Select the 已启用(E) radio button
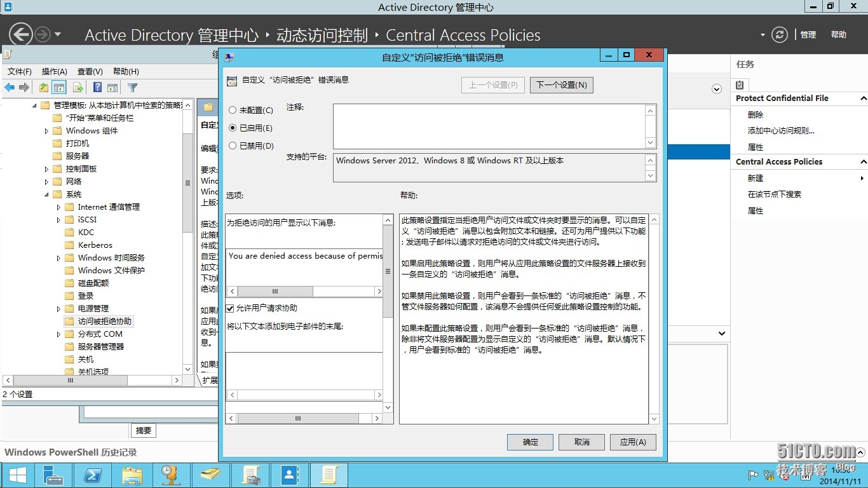 (233, 128)
